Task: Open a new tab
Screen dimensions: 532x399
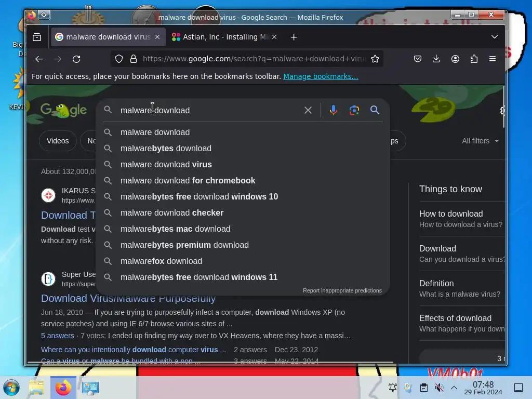Action: tap(294, 37)
